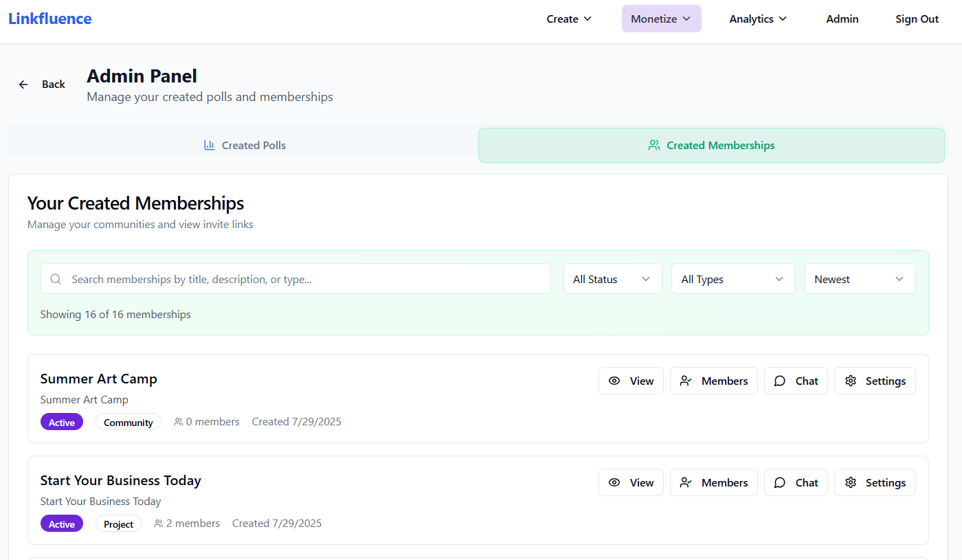962x560 pixels.
Task: Open the Analytics menu
Action: click(x=758, y=19)
